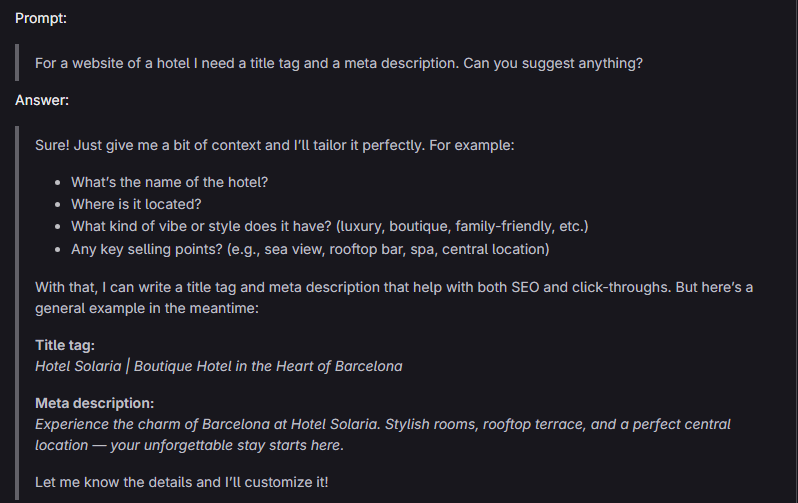Image resolution: width=798 pixels, height=503 pixels.
Task: Click the word "luxury" in the parentheses
Action: [371, 226]
